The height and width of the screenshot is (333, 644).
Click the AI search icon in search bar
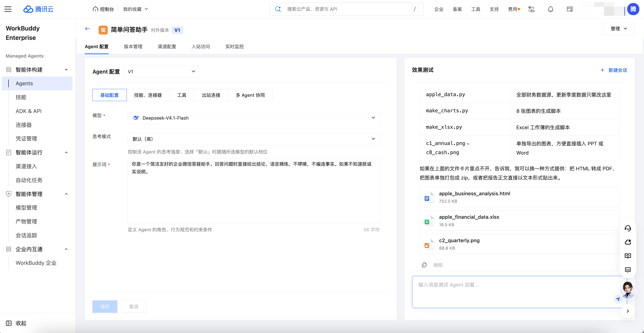[x=278, y=9]
